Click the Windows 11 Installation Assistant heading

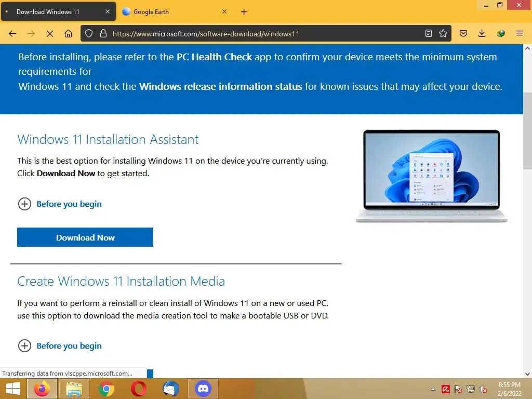pyautogui.click(x=108, y=139)
